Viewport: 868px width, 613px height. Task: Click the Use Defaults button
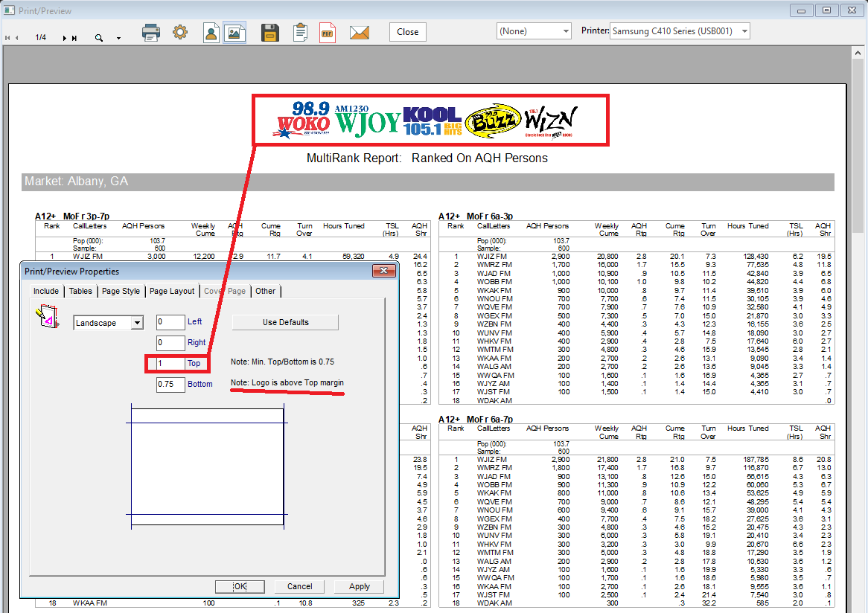pyautogui.click(x=285, y=323)
